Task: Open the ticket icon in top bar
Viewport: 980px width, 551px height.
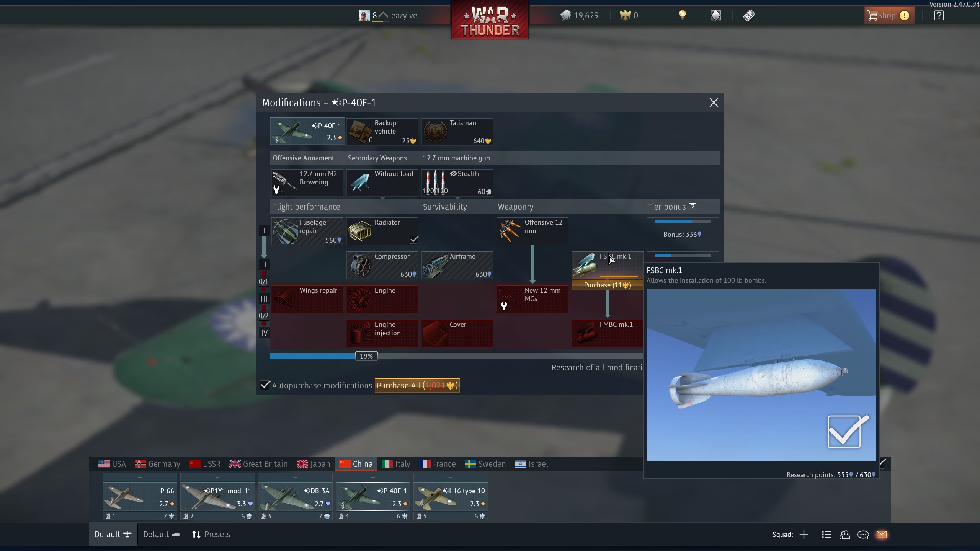Action: point(749,15)
